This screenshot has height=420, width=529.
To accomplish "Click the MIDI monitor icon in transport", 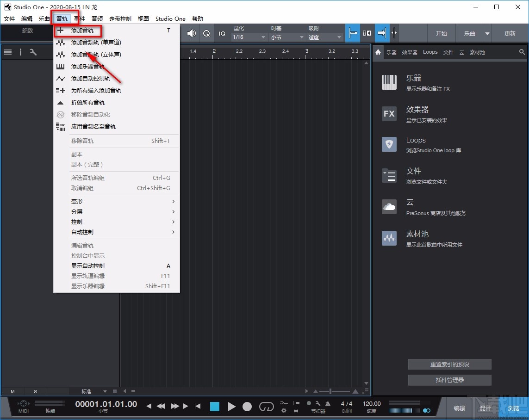I will tap(24, 403).
